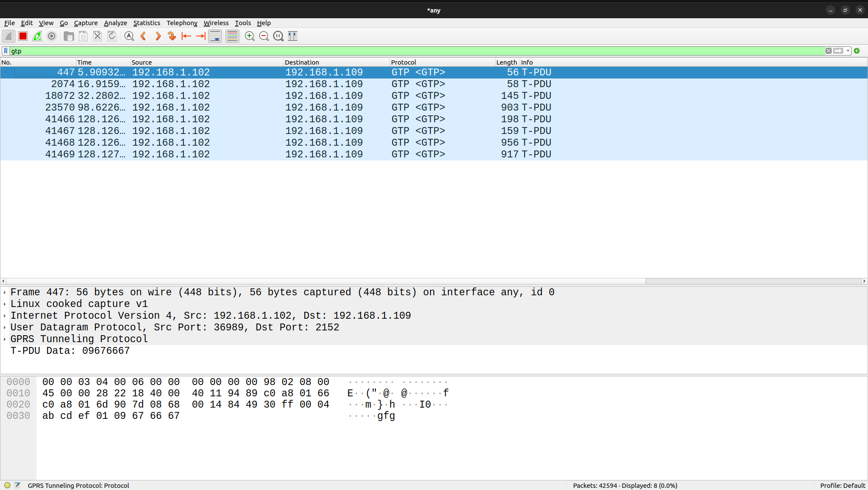Go to specified packet icon

click(172, 36)
